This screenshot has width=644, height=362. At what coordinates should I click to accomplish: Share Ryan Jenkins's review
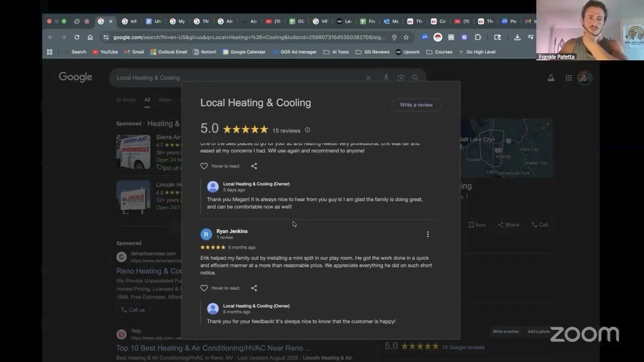[254, 288]
